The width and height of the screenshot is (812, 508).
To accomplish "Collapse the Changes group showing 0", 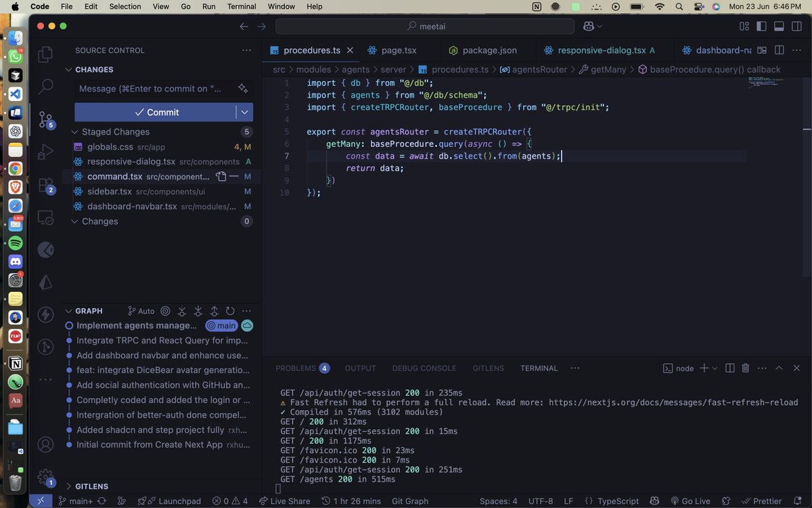I will (x=75, y=221).
